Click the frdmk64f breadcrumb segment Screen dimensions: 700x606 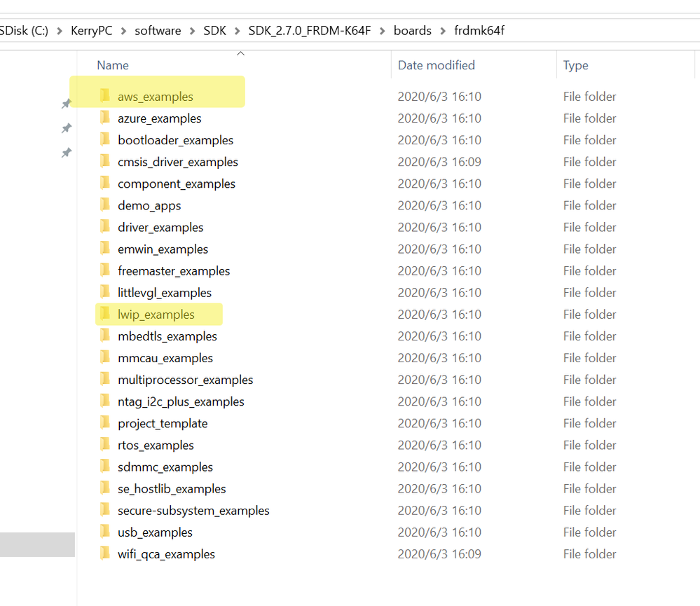pos(479,31)
